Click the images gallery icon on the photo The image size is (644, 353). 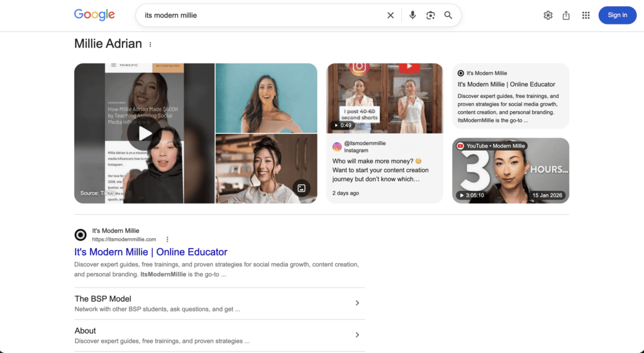[x=301, y=188]
